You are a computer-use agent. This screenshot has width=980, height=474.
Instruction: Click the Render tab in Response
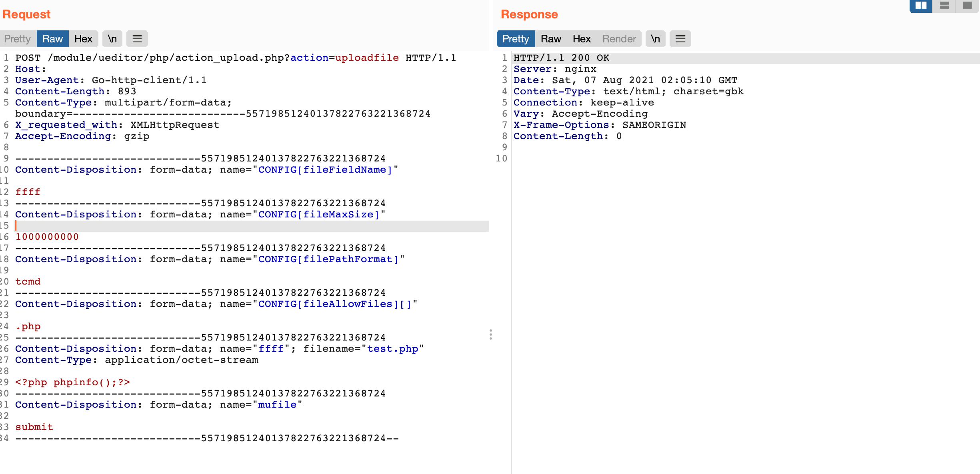(619, 39)
